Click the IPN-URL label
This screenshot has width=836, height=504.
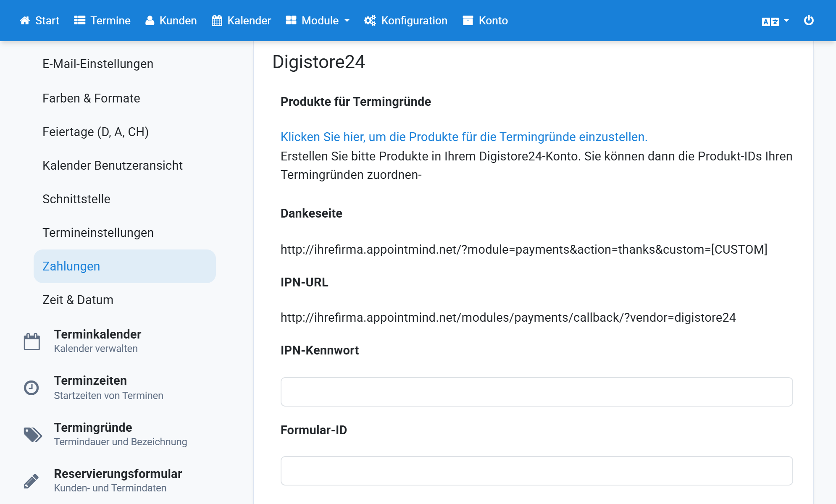[304, 282]
